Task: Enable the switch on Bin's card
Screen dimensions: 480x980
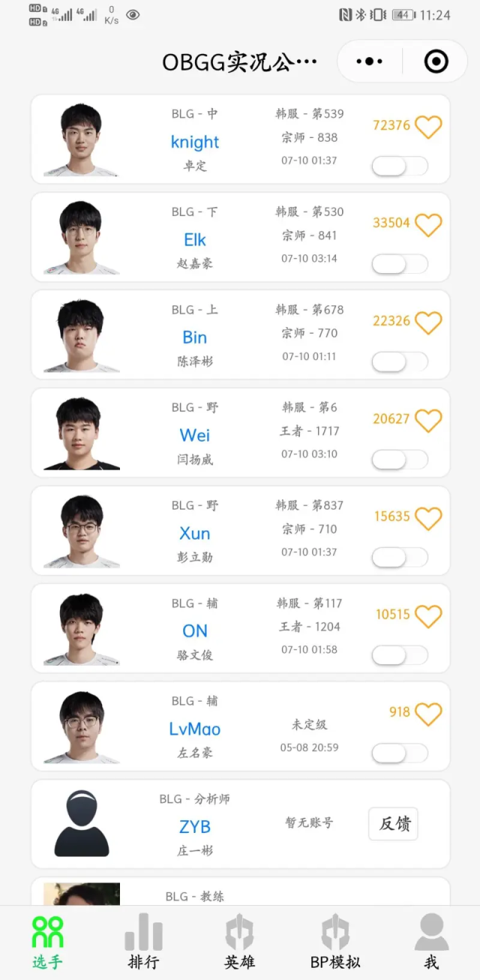Action: [400, 362]
